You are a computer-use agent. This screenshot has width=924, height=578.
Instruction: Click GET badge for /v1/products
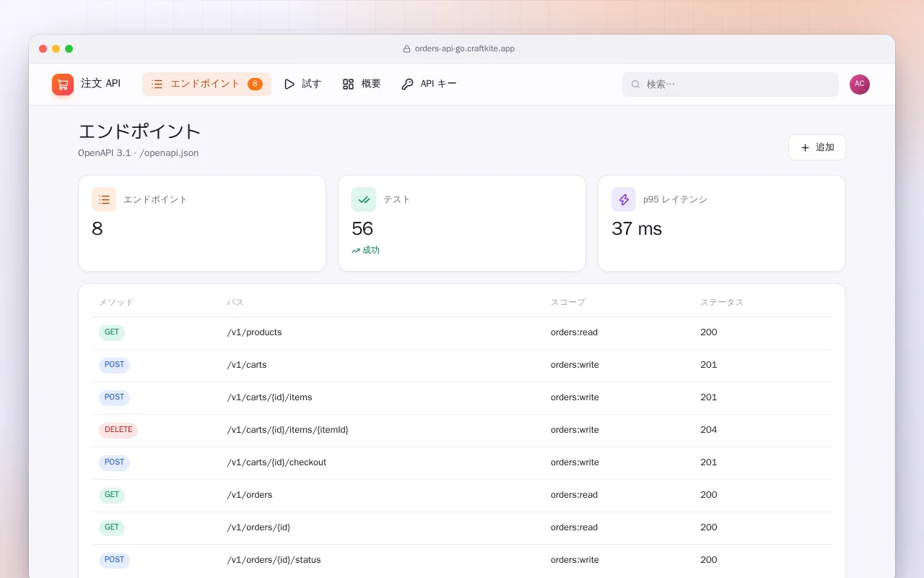coord(112,333)
